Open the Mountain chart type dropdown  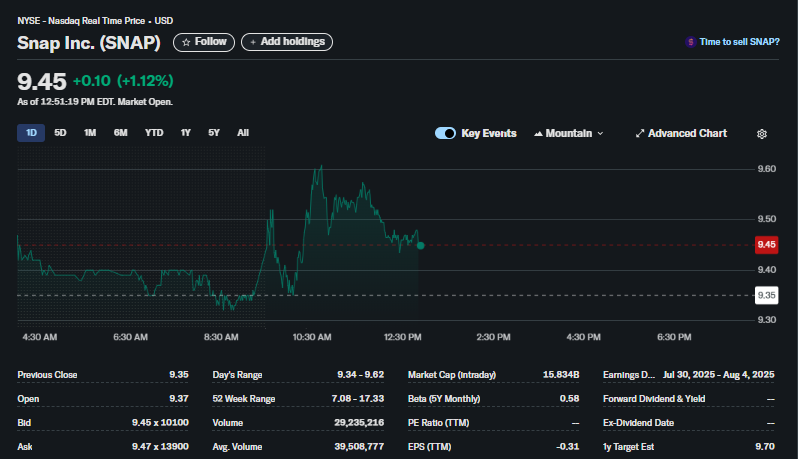(x=568, y=133)
